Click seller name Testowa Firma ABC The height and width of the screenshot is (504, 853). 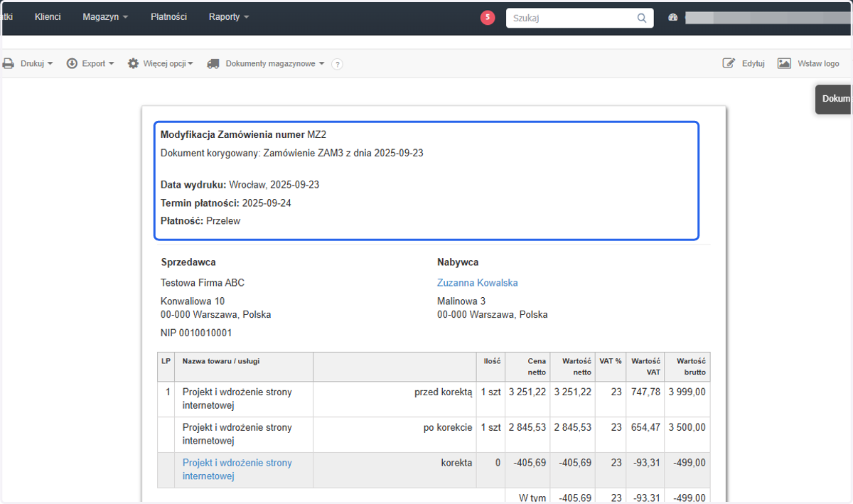pos(203,283)
